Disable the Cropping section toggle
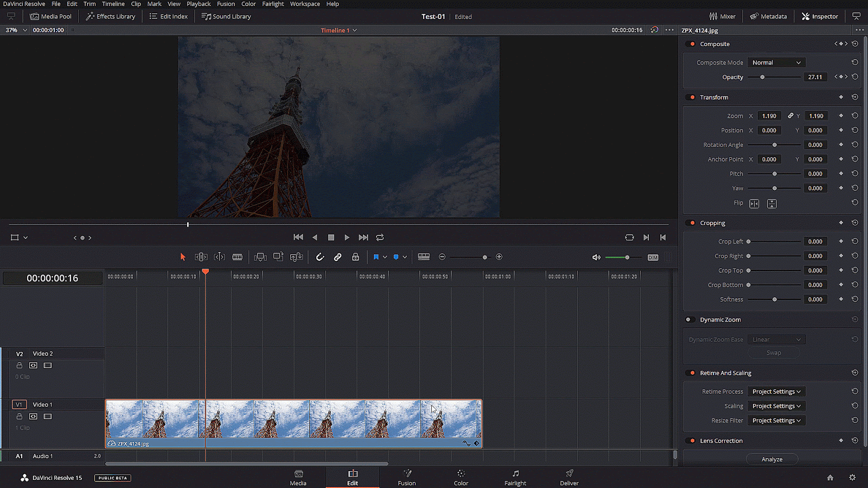This screenshot has width=868, height=488. click(691, 223)
